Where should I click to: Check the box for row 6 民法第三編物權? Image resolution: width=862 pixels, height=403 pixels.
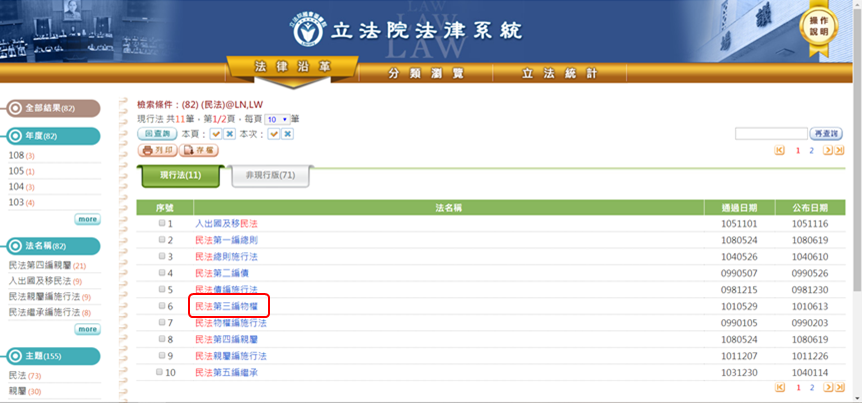[x=162, y=306]
